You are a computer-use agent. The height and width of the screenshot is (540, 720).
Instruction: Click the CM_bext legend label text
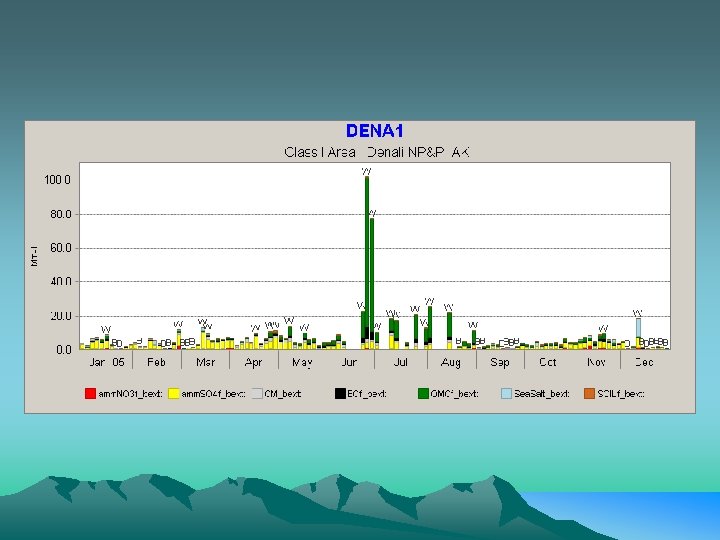283,394
